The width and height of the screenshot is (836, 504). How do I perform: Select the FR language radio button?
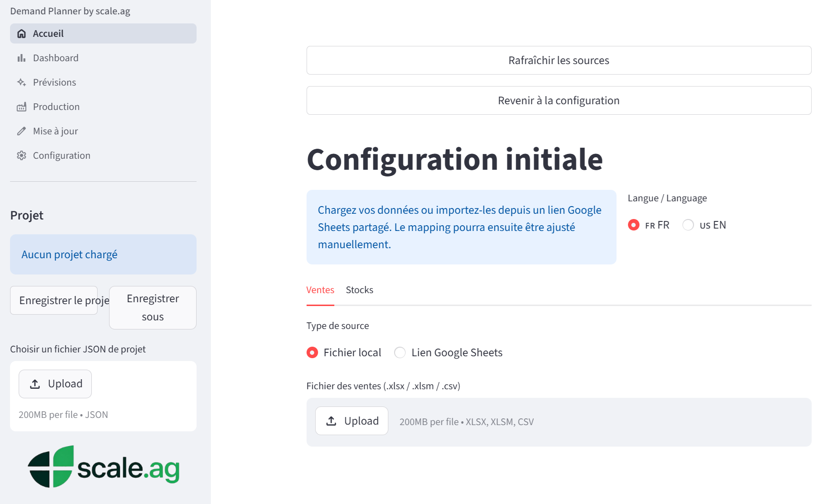[x=634, y=225]
